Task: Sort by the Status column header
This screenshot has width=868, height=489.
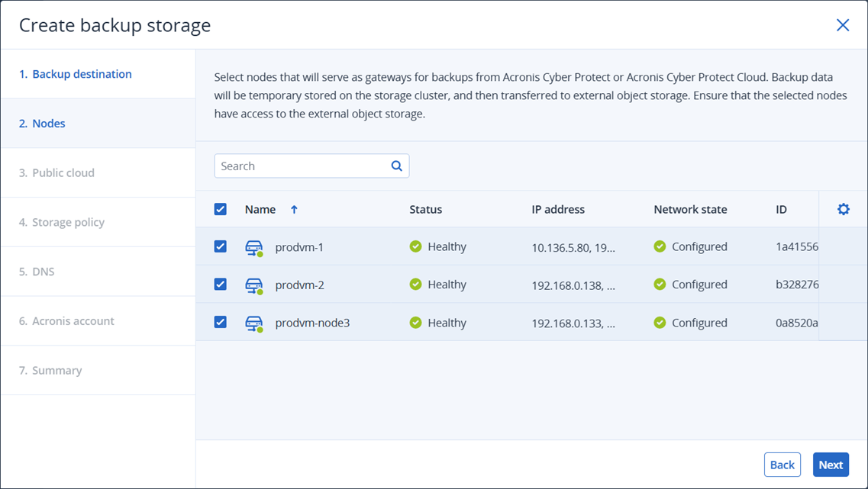Action: (x=425, y=208)
